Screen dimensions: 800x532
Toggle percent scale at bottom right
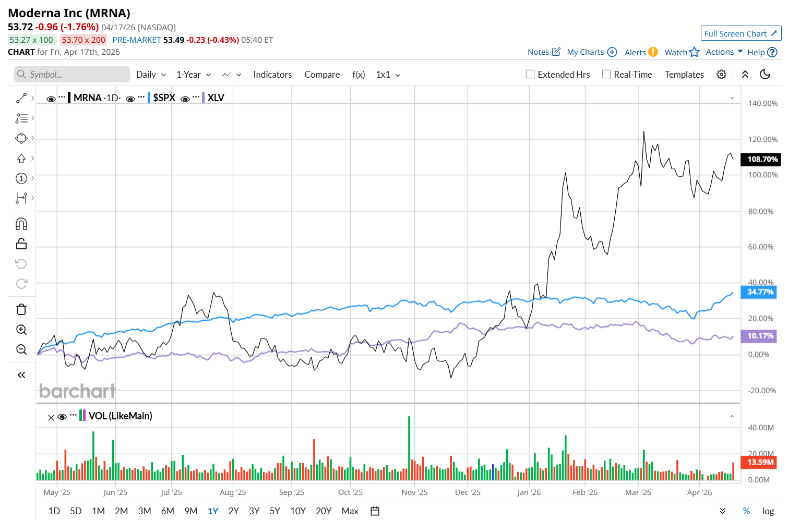pos(747,511)
